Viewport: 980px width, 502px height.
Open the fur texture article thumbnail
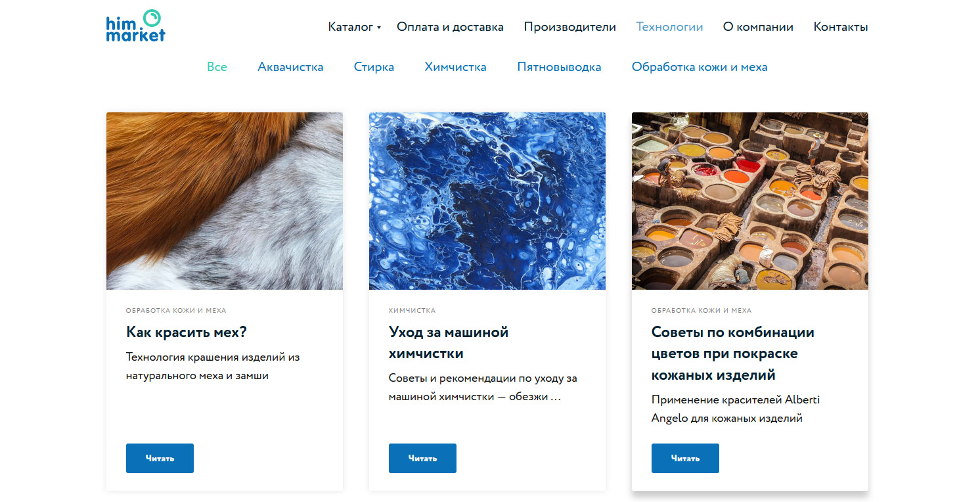click(x=225, y=201)
